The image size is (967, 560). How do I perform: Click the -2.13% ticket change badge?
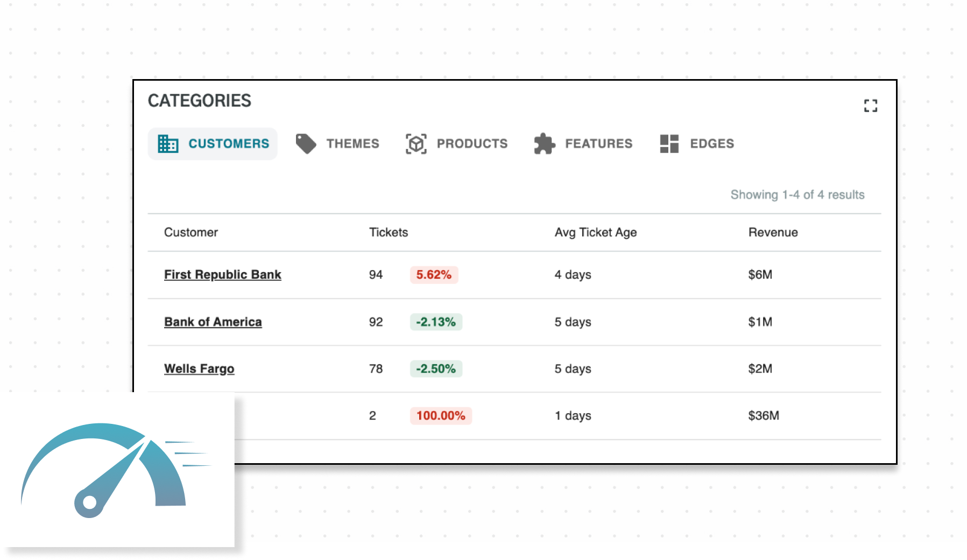point(436,322)
